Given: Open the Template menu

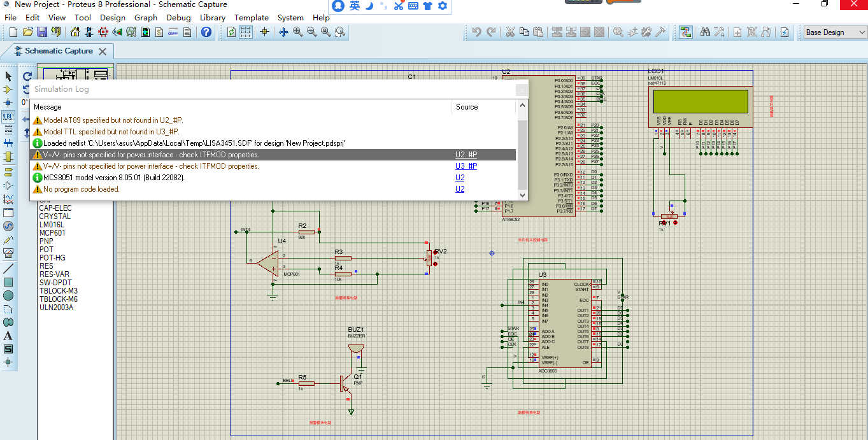Looking at the screenshot, I should 252,17.
